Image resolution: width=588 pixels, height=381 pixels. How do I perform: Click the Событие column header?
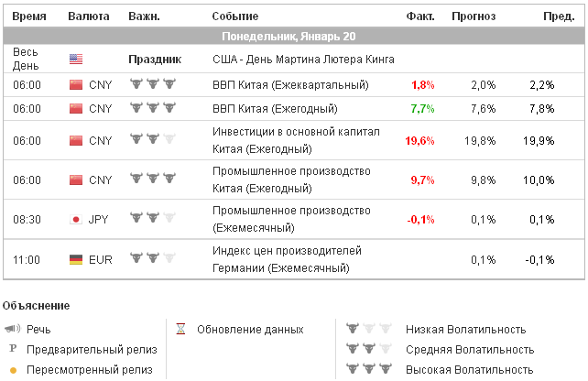[x=234, y=16]
